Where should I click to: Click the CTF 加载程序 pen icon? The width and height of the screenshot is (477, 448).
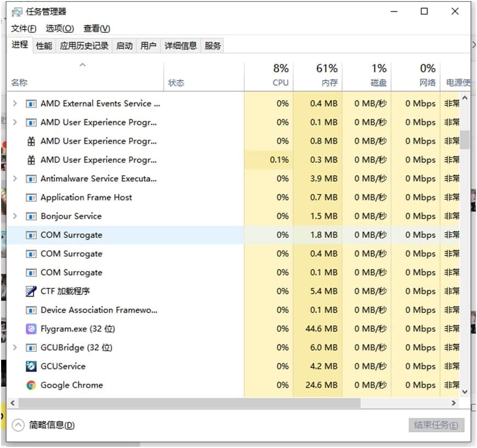31,291
